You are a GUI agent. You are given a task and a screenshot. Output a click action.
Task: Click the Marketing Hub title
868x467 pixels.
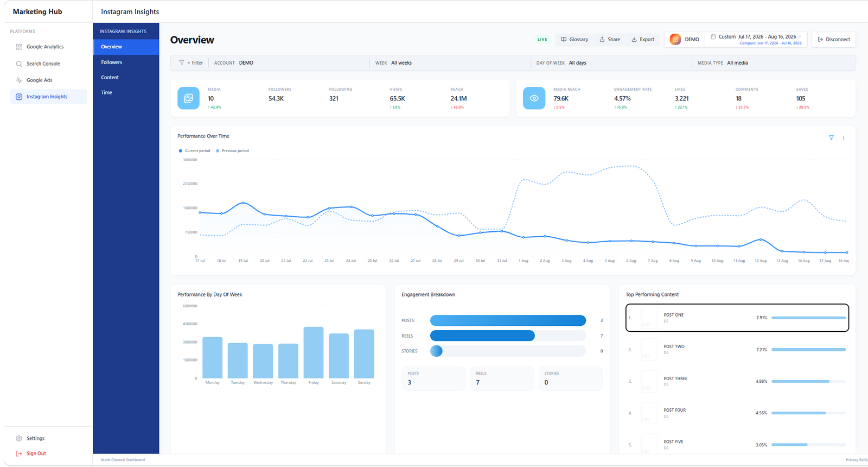click(x=37, y=11)
